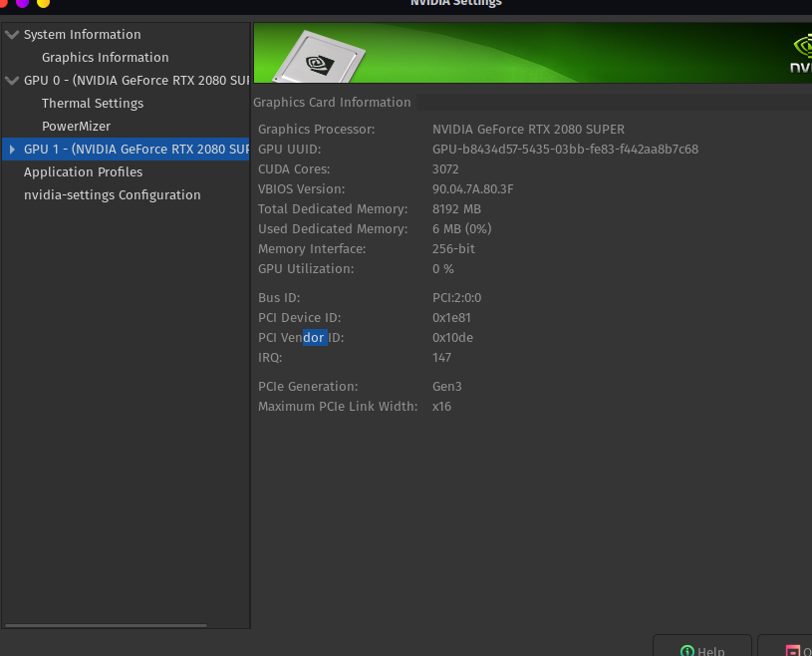Click the Used Dedicated Memory value 6 MB (0%)
This screenshot has width=812, height=656.
(462, 229)
